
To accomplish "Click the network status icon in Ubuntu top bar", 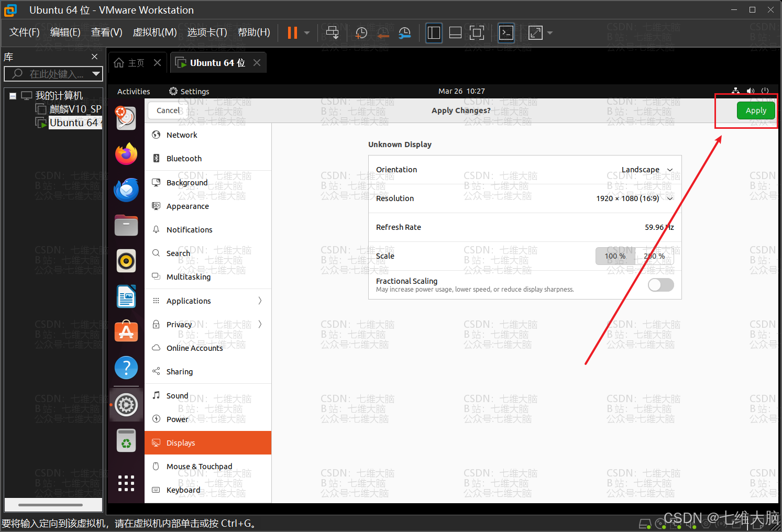I will [x=735, y=91].
